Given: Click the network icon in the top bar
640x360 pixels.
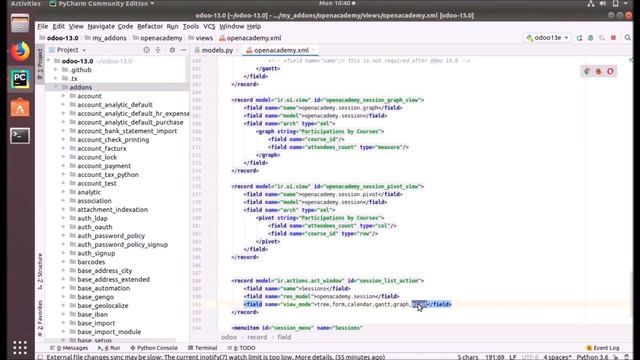Looking at the screenshot, I should [591, 4].
